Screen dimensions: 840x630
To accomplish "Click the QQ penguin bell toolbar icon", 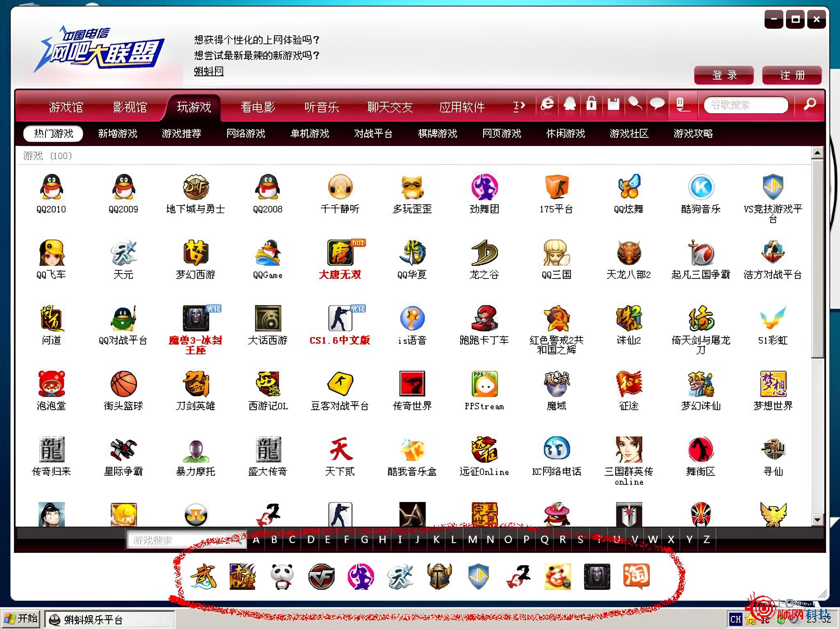I will 570,103.
